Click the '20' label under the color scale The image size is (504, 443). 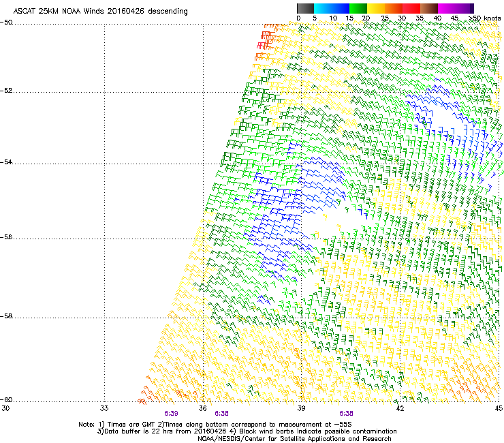pos(366,18)
